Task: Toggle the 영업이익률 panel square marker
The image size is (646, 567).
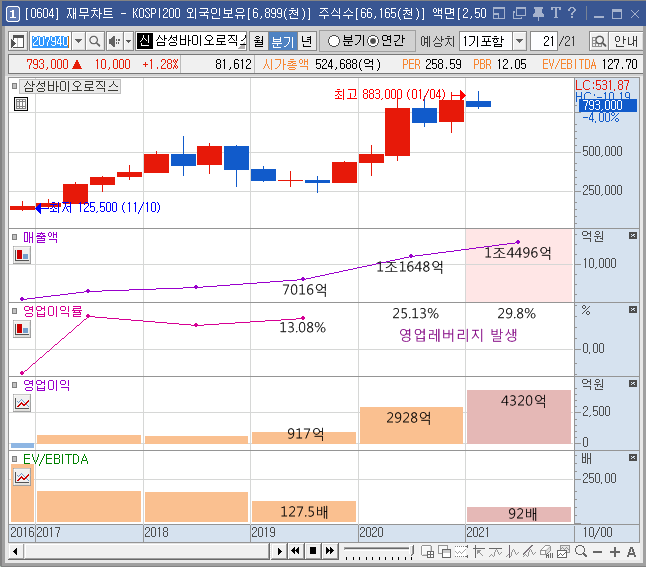Action: coord(14,311)
